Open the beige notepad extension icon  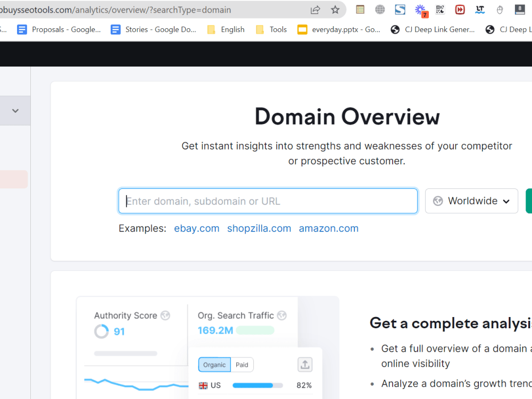click(x=360, y=10)
